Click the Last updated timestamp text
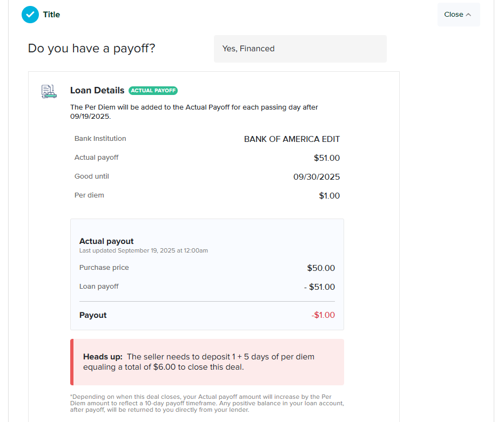 143,250
